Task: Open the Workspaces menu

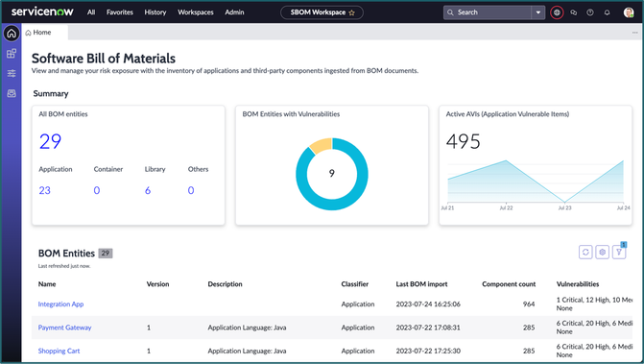Action: (196, 12)
